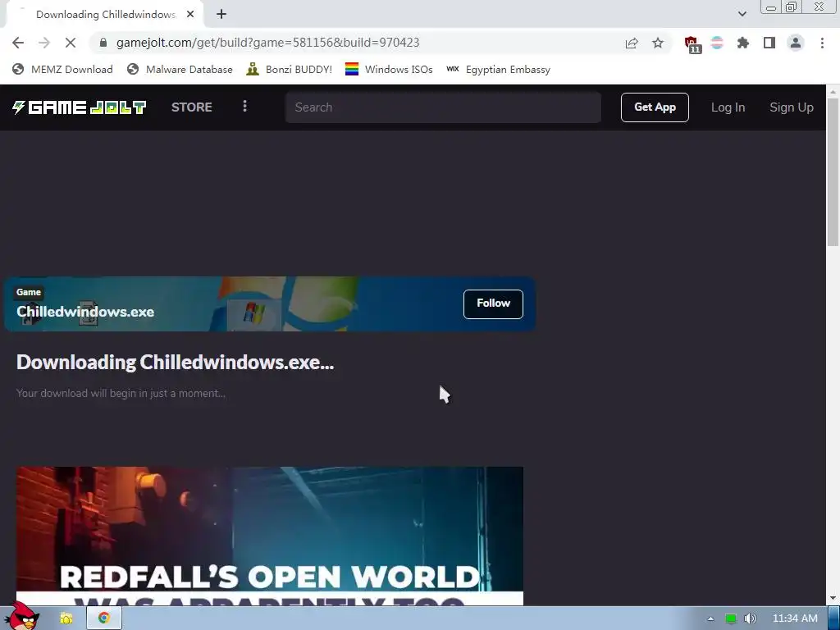Open the red extension with badge 11
The image size is (840, 630).
tap(692, 44)
